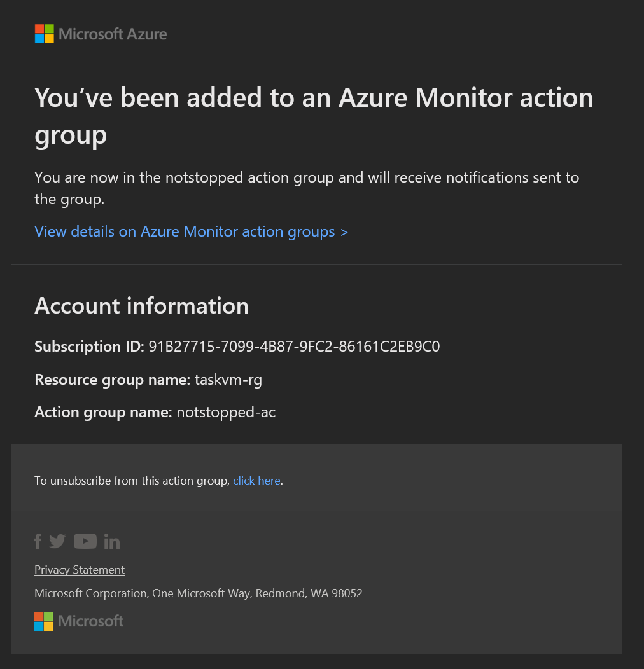Click the 'Action group name:' label

point(103,412)
